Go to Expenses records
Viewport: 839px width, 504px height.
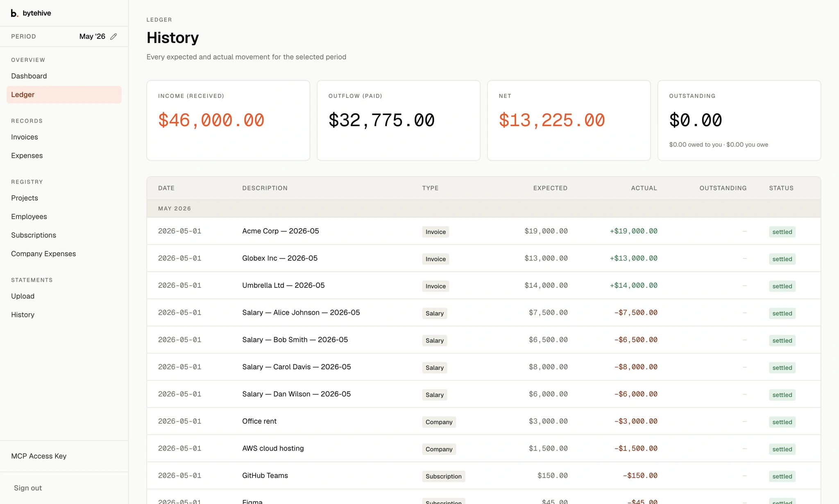pyautogui.click(x=27, y=156)
